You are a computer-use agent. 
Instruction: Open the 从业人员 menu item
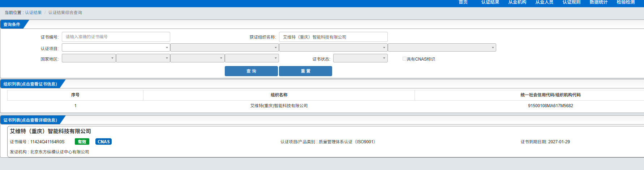coord(544,2)
